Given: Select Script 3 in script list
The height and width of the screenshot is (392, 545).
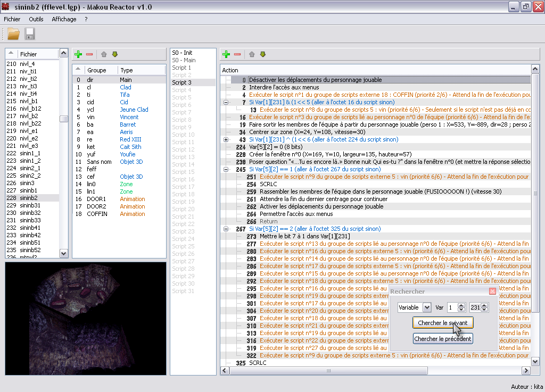Looking at the screenshot, I should pos(193,82).
